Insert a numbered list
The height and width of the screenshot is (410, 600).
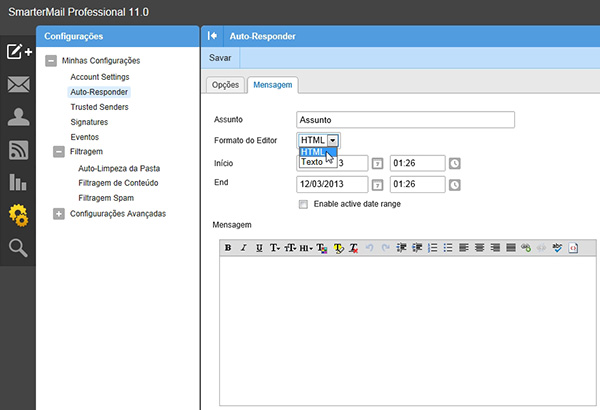click(x=432, y=248)
